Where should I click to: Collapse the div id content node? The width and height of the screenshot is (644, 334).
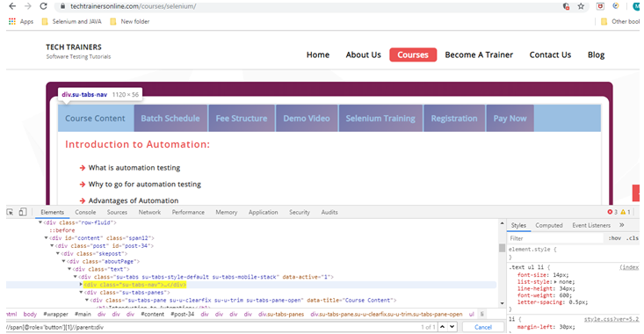coord(46,238)
